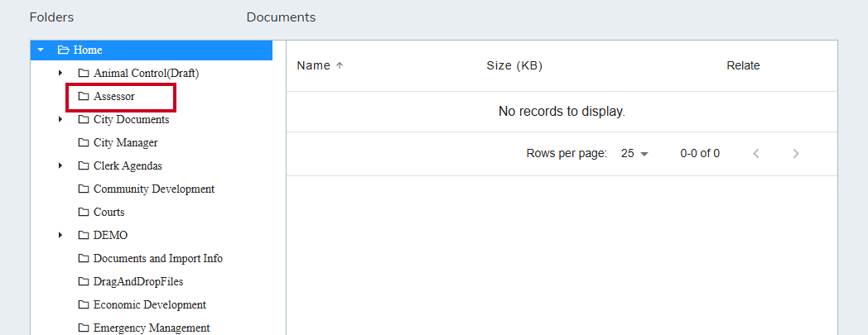Open the Emergency Management folder label

[152, 328]
